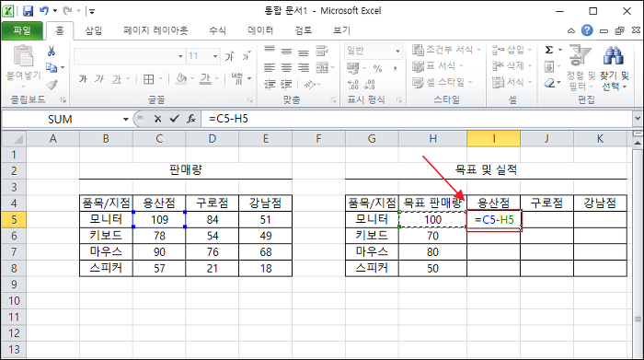Click the increase indent icon
644x360 pixels.
[x=286, y=85]
